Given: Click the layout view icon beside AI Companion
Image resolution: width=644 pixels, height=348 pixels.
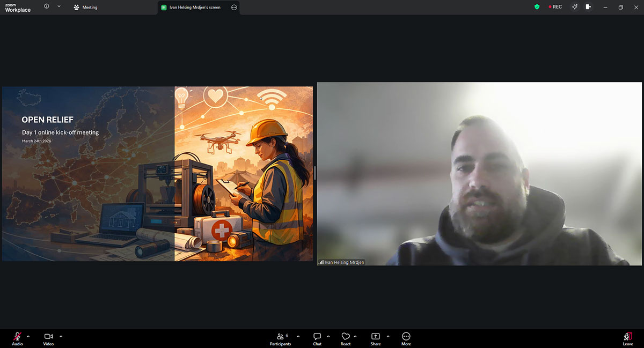Looking at the screenshot, I should [x=589, y=7].
